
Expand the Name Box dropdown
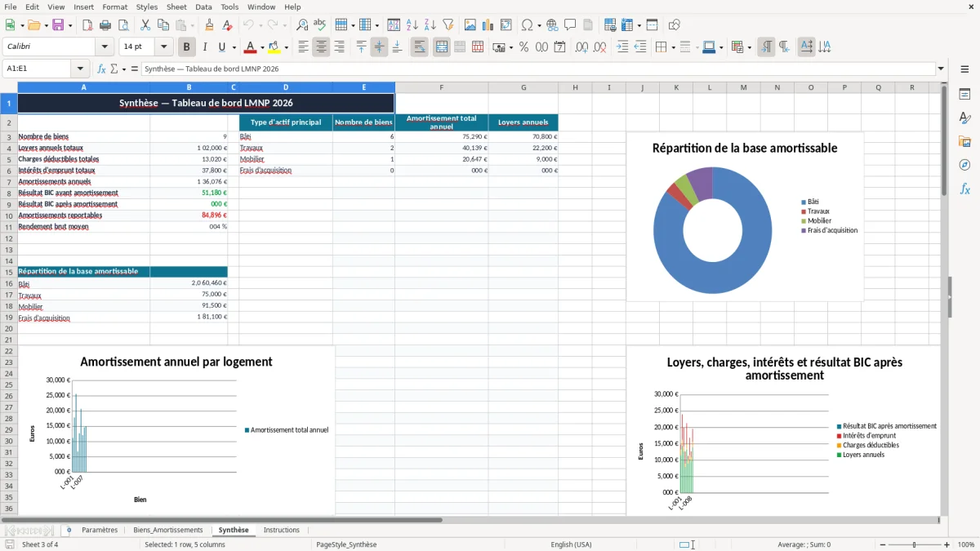click(x=80, y=69)
